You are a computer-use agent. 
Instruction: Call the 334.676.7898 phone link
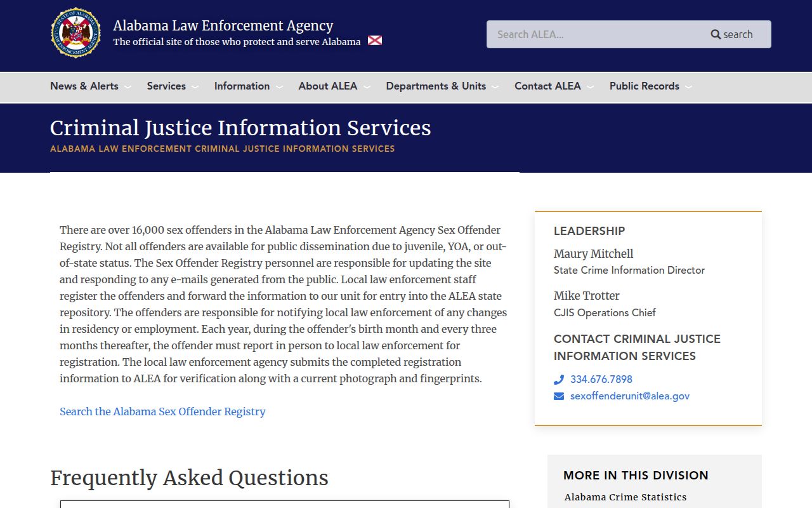[601, 379]
